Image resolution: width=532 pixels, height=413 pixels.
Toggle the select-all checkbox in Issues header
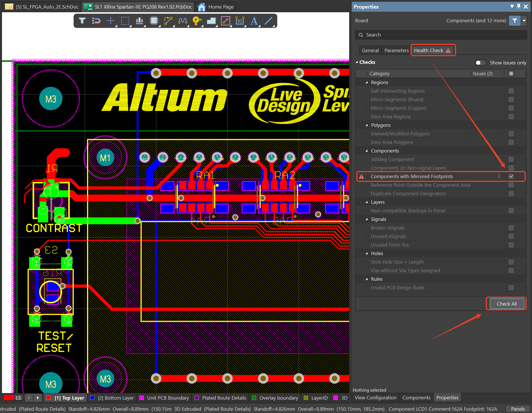click(511, 74)
